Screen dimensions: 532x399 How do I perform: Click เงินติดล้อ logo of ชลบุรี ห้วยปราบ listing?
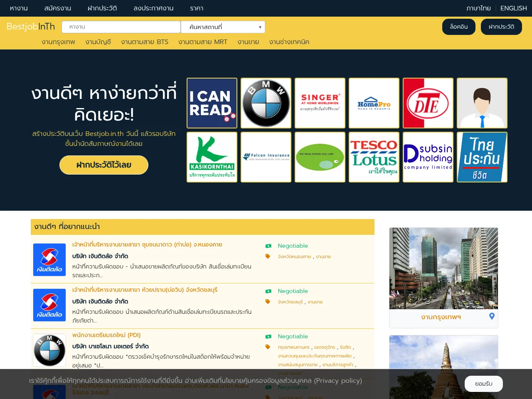[49, 305]
